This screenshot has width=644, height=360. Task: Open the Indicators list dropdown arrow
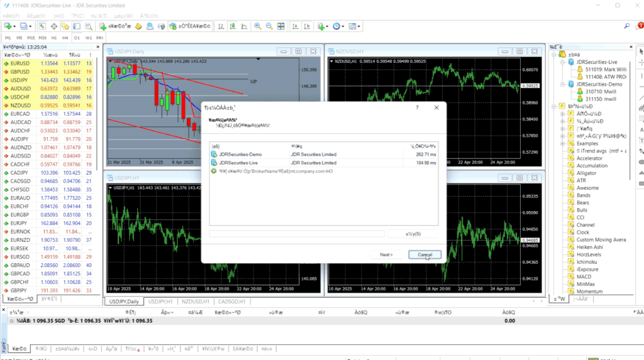point(327,26)
